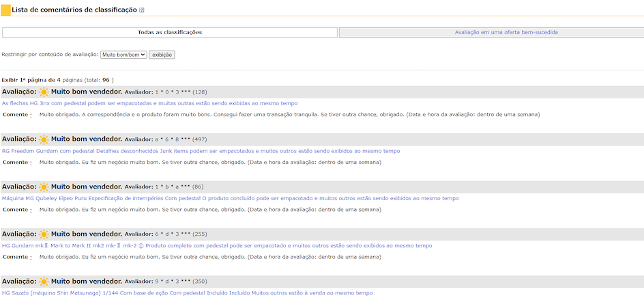Click the 'exibição' button

pyautogui.click(x=162, y=55)
